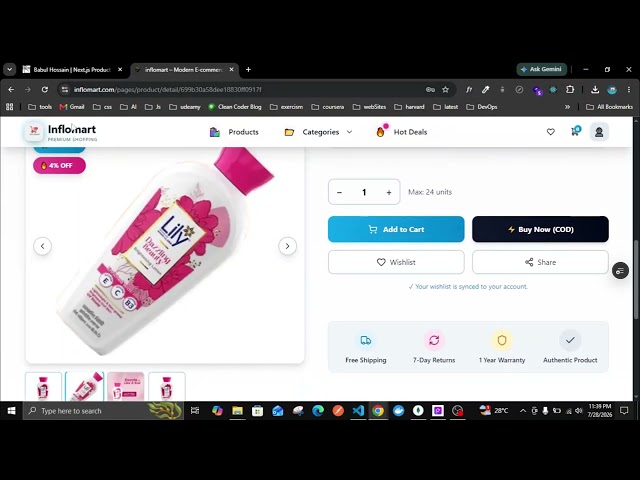This screenshot has height=480, width=640.
Task: Open the Windows notifications center icon
Action: [x=624, y=411]
